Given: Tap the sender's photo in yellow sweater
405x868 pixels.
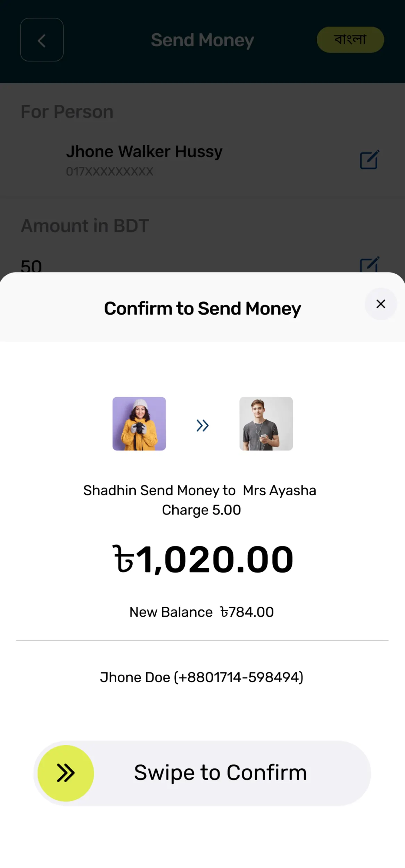Looking at the screenshot, I should tap(139, 424).
